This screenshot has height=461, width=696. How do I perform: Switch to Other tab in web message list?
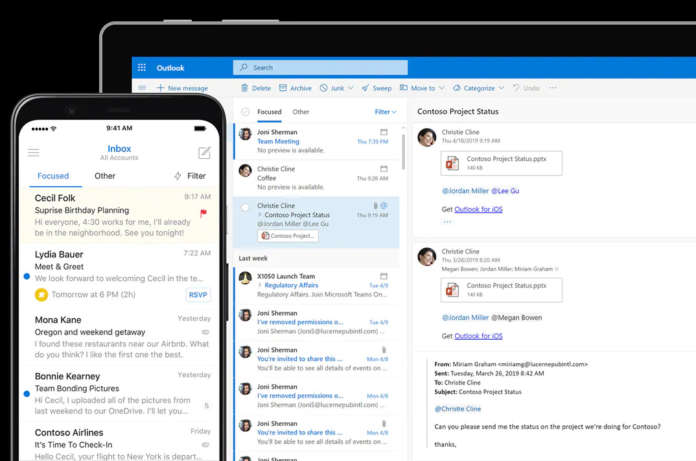301,112
